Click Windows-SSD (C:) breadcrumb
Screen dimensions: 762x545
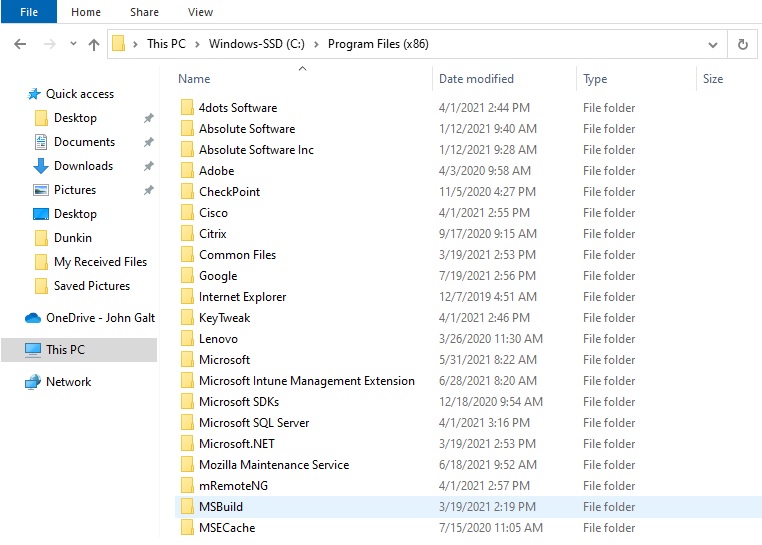click(257, 44)
